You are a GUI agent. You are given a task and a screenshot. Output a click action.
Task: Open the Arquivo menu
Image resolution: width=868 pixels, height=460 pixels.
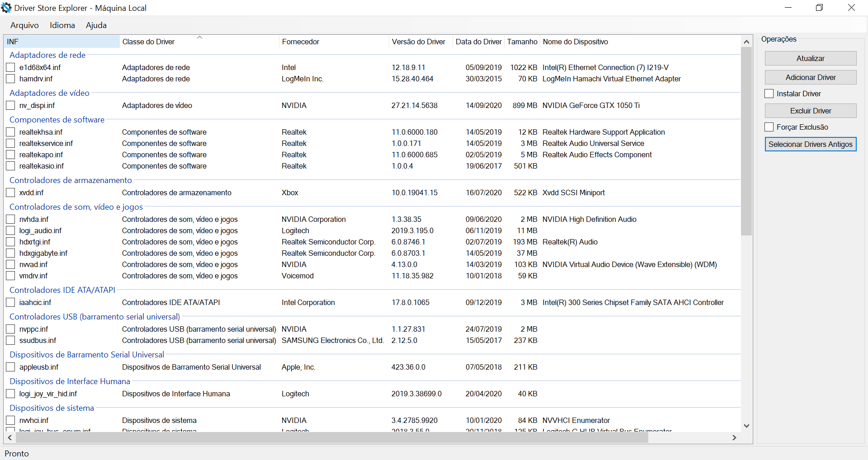[x=24, y=25]
